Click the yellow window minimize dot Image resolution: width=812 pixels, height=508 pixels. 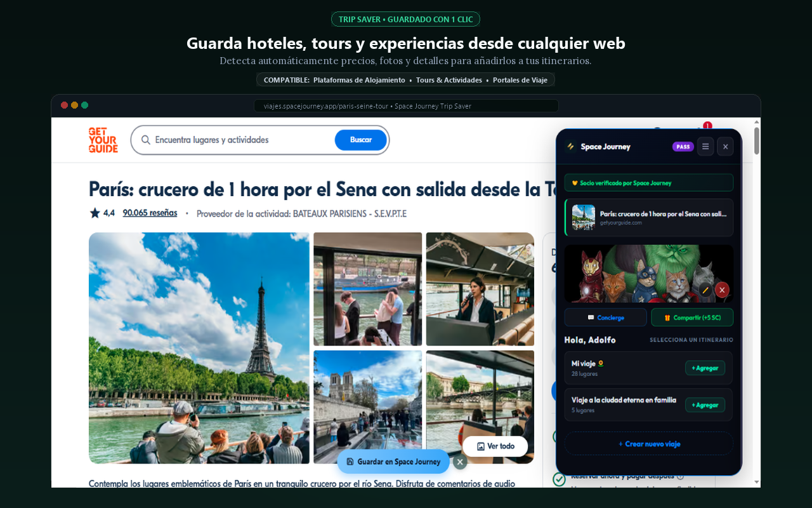(x=74, y=105)
